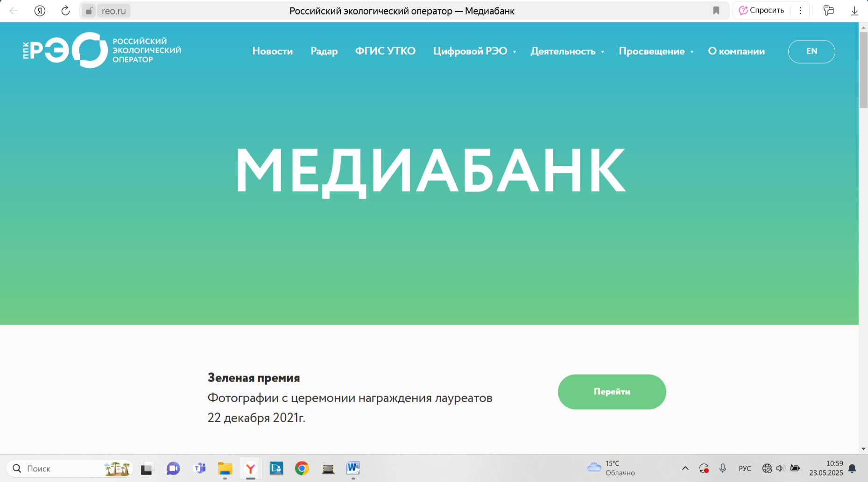Switch input language via the РУС indicator
The image size is (868, 482).
745,468
